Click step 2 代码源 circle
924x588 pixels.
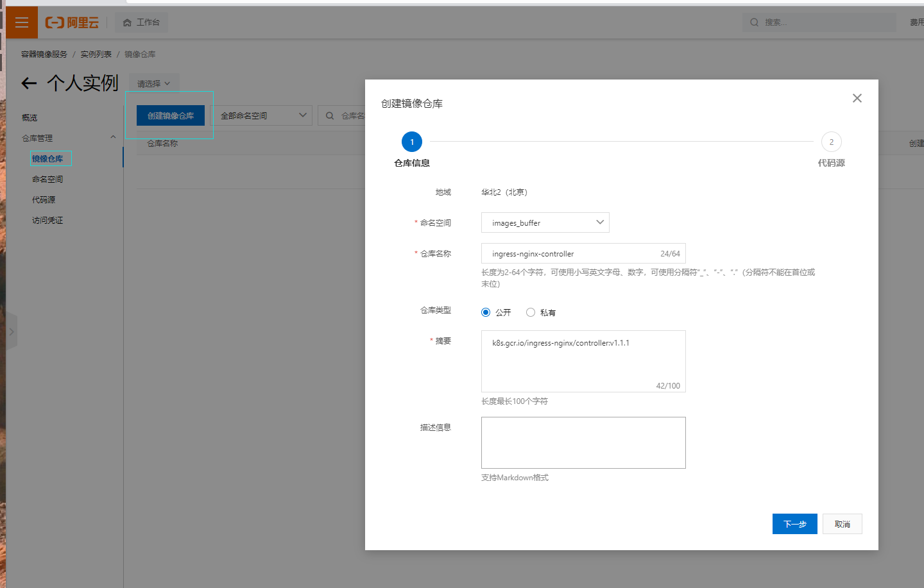(831, 142)
